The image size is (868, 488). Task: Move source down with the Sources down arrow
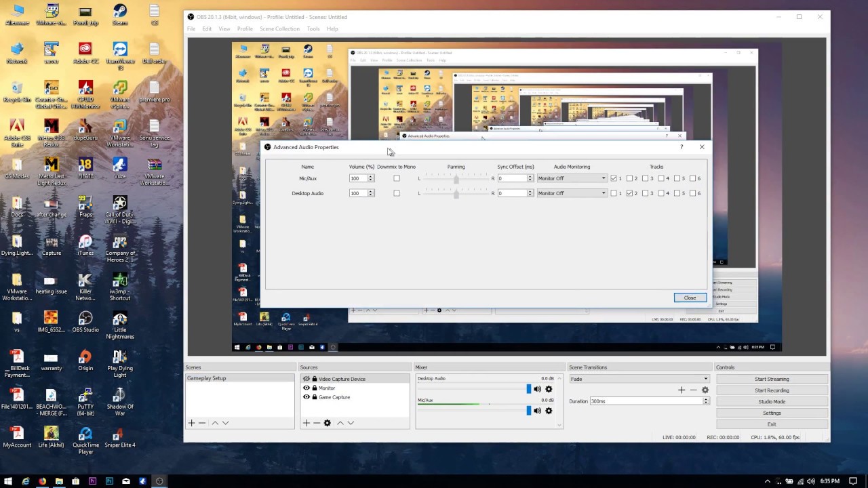[x=351, y=423]
